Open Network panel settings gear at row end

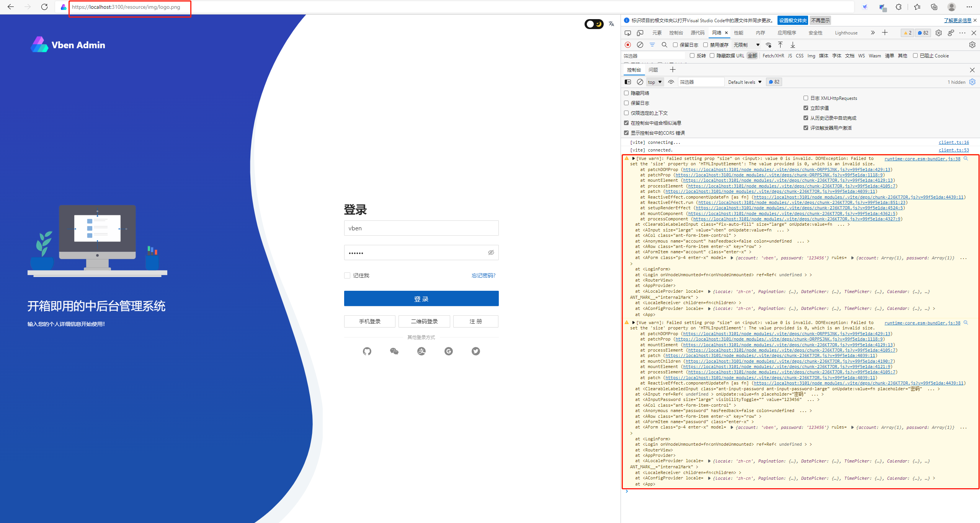tap(972, 45)
